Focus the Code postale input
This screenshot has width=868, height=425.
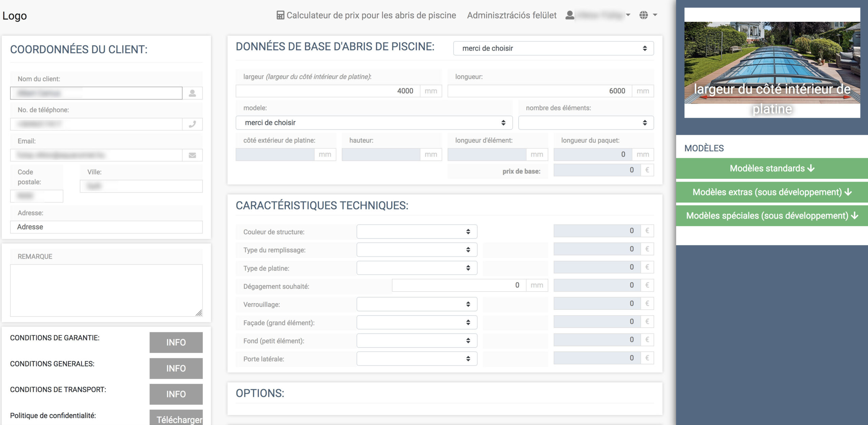coord(37,196)
